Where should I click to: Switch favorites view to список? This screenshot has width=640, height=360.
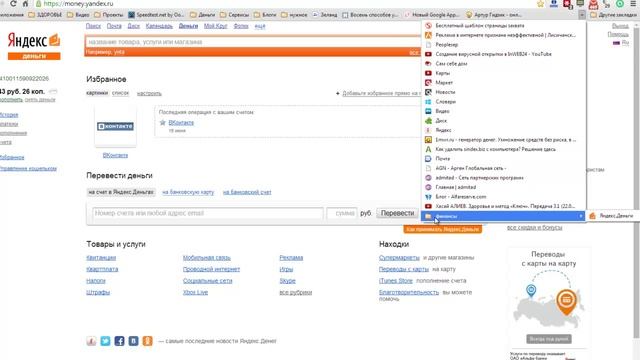tap(120, 93)
